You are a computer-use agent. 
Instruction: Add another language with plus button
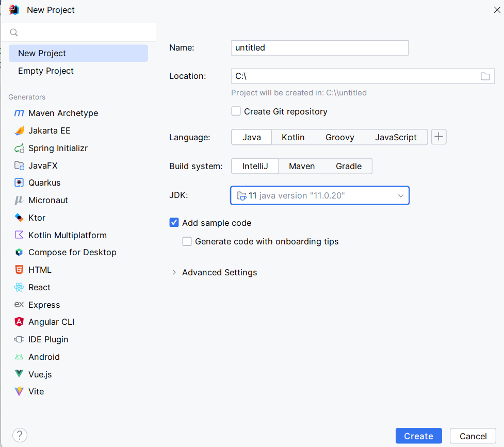(x=438, y=137)
